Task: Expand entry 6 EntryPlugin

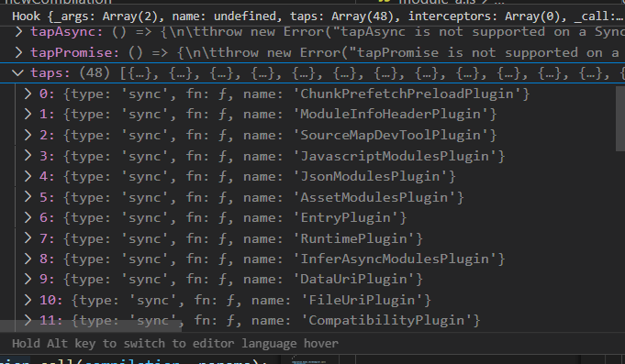Action: click(28, 217)
